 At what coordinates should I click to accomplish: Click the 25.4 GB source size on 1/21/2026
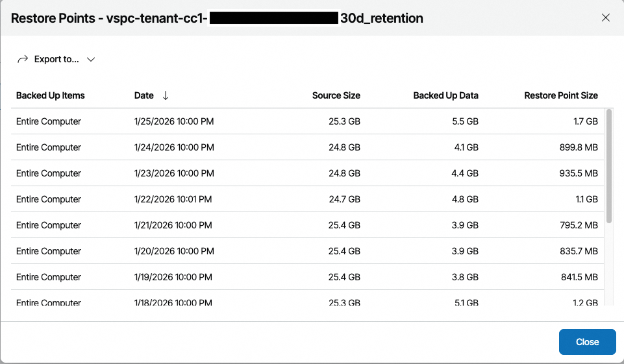point(344,225)
